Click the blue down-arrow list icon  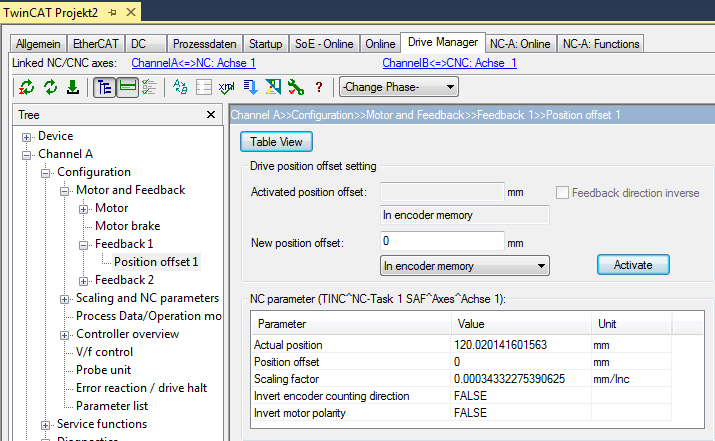click(x=250, y=87)
